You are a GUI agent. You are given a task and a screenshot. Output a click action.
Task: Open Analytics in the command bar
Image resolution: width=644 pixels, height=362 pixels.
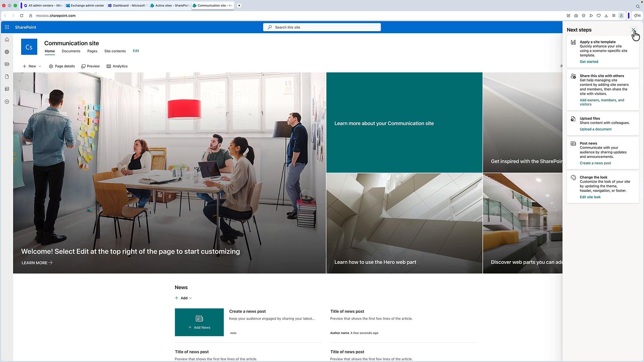(x=117, y=66)
